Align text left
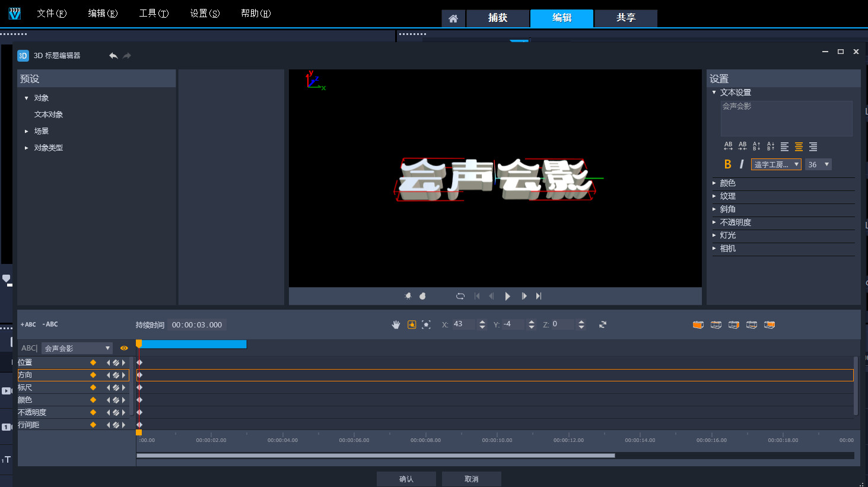Image resolution: width=868 pixels, height=487 pixels. coord(784,147)
